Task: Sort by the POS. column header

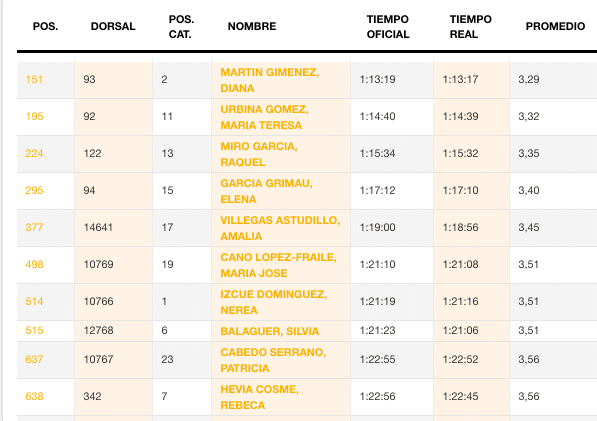Action: coord(45,26)
